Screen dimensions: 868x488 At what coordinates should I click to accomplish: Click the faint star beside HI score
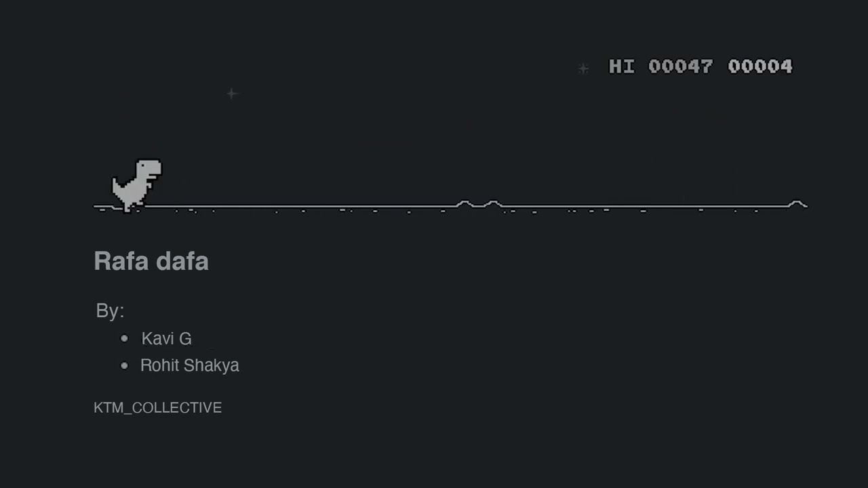[583, 68]
